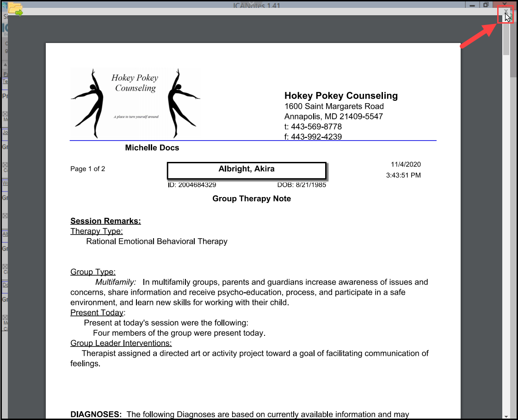518x420 pixels.
Task: Click the Michelle Docs provider name
Action: coord(152,148)
